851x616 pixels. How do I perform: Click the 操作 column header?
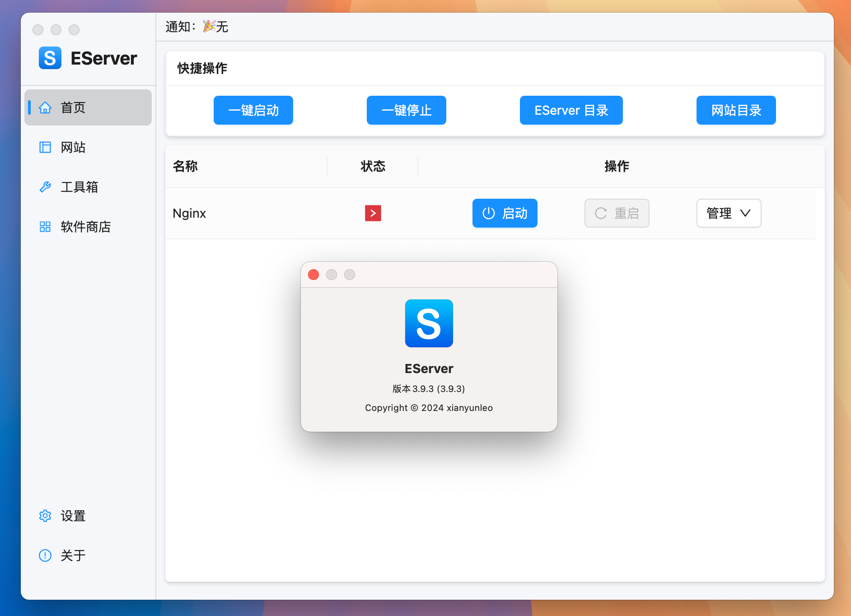[617, 166]
